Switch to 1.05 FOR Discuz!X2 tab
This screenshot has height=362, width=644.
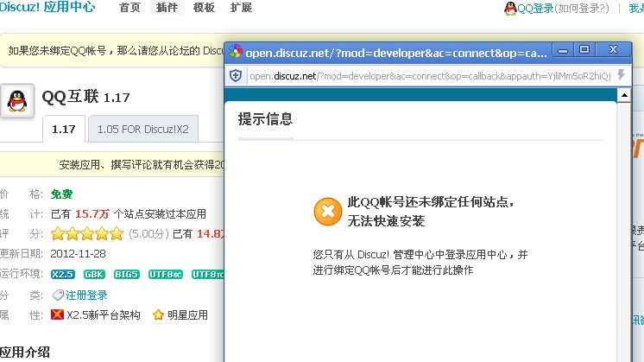pos(143,129)
